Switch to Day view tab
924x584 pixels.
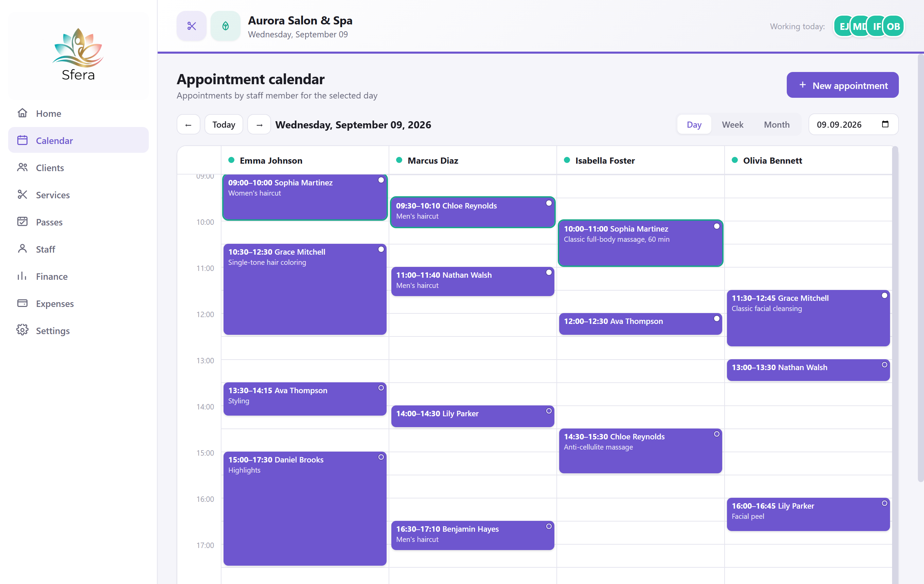tap(694, 125)
